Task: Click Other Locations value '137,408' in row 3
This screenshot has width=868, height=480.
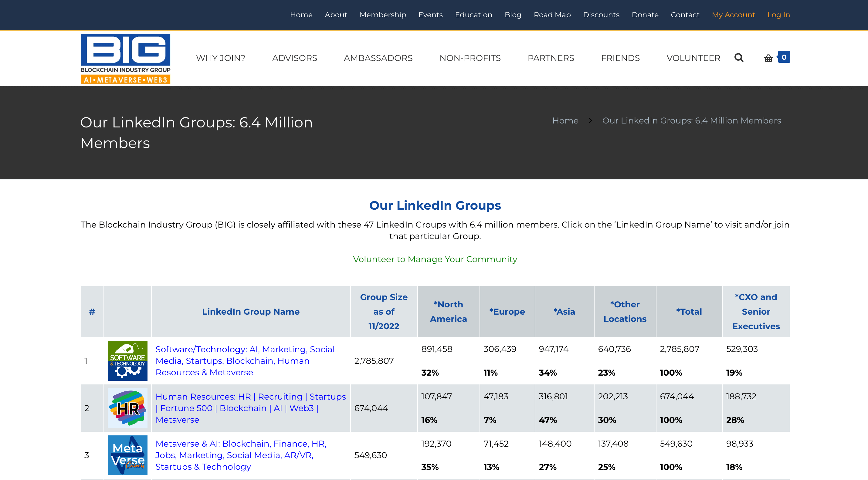Action: coord(613,444)
